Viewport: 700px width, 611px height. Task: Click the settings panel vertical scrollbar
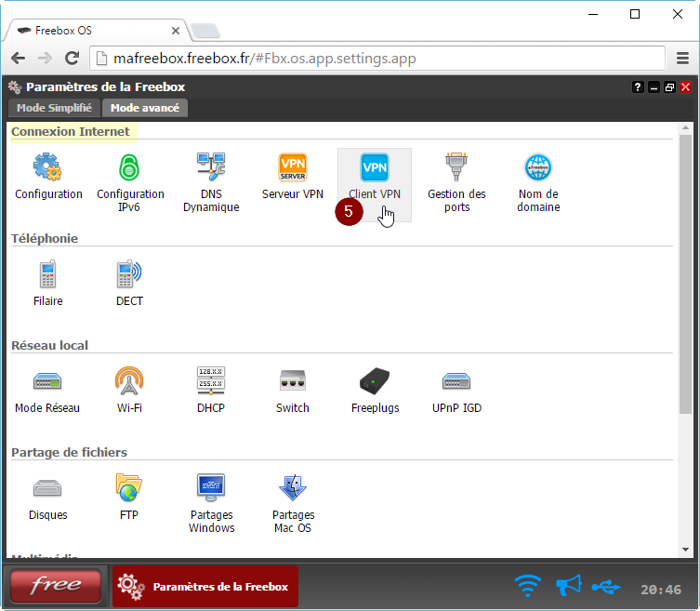(685, 274)
